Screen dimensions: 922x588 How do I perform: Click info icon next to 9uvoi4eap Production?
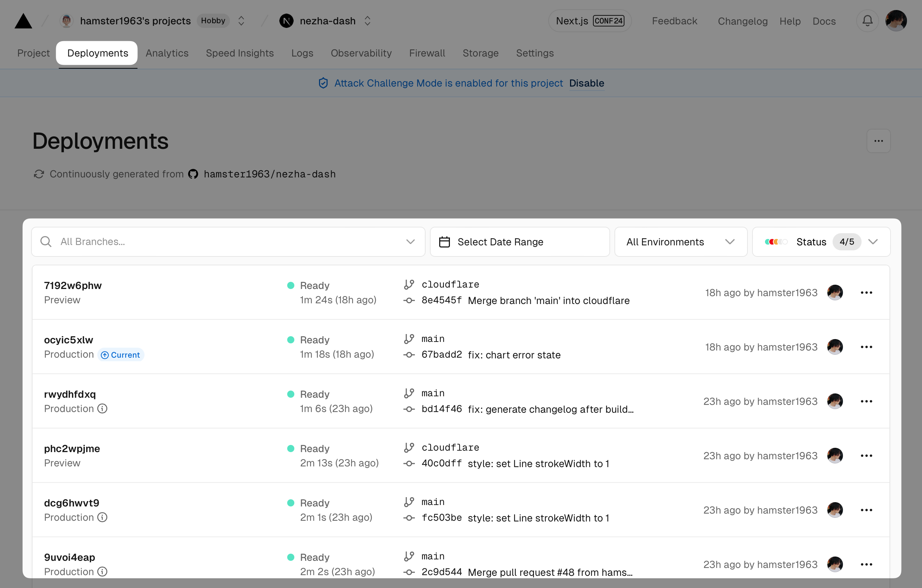point(102,572)
